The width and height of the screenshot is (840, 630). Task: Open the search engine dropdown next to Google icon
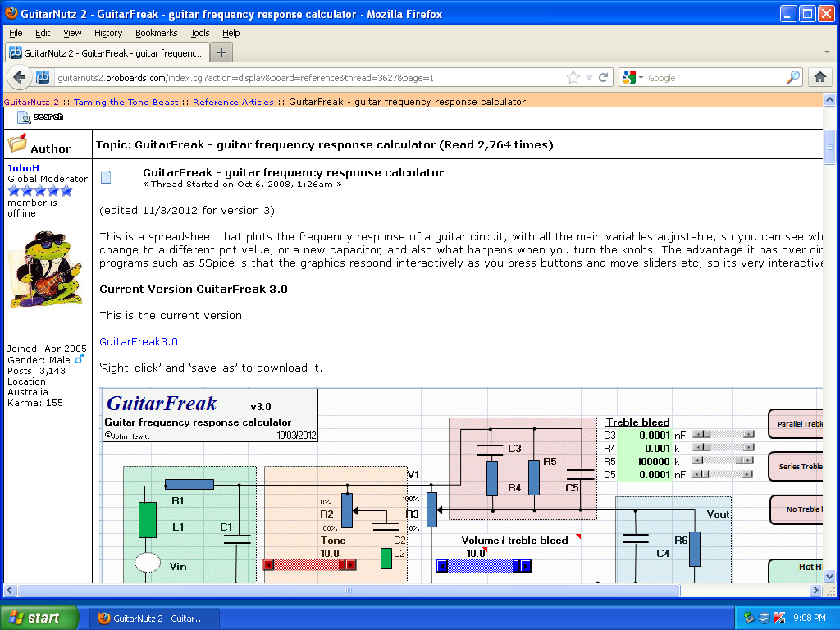point(641,78)
